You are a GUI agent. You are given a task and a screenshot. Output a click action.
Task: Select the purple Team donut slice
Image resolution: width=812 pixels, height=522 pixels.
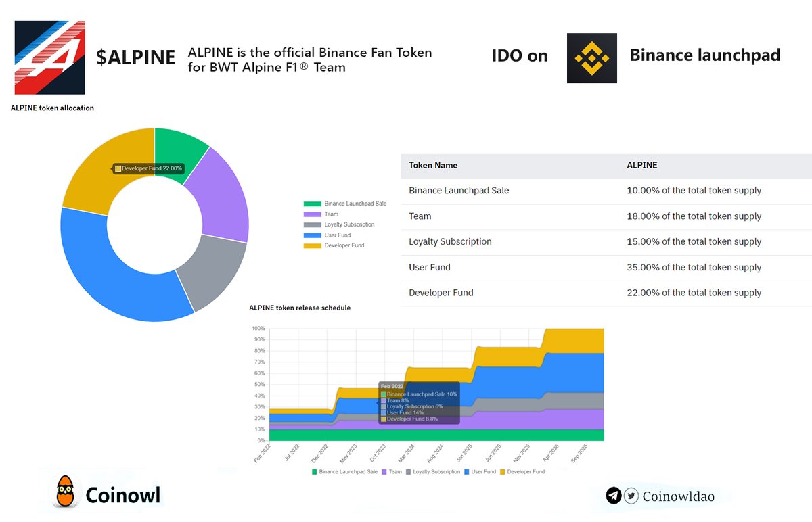[221, 196]
